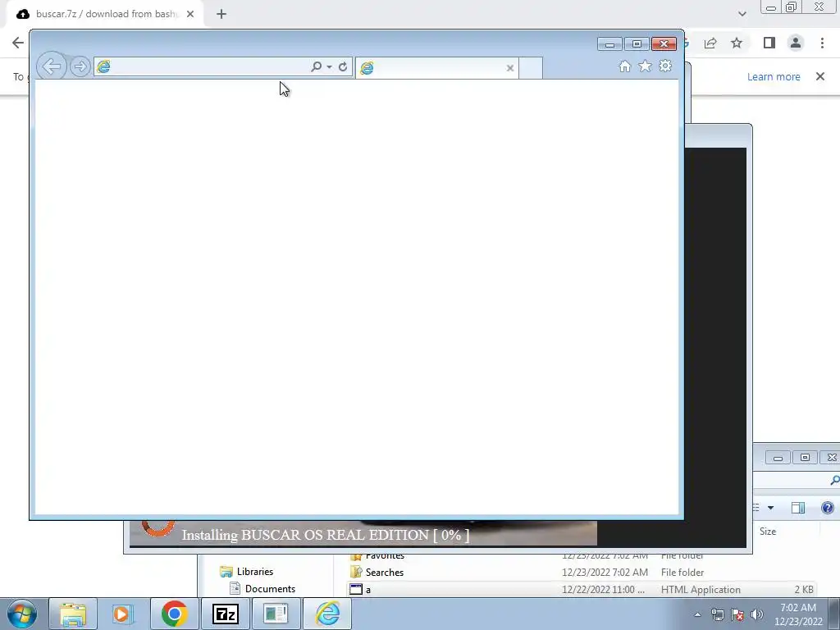Open the taskbar clock showing 7:02 AM
840x630 pixels.
click(x=797, y=614)
